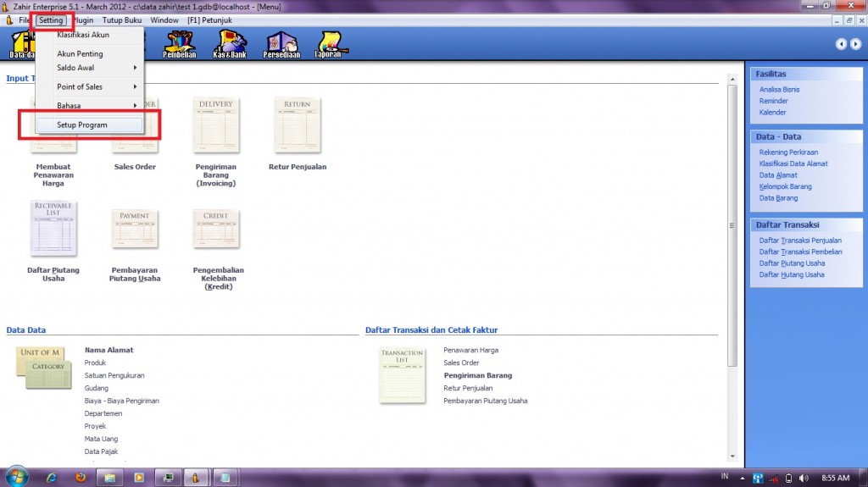Open Data Barang link

pyautogui.click(x=778, y=198)
